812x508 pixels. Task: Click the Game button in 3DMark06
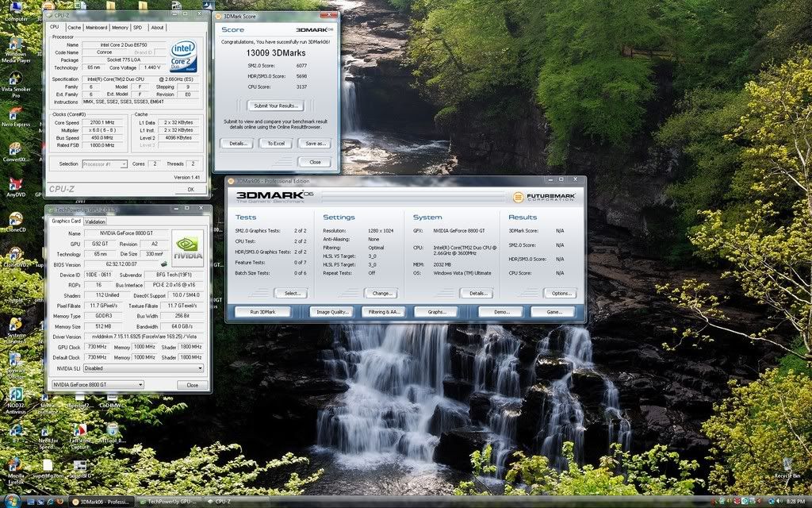point(553,312)
